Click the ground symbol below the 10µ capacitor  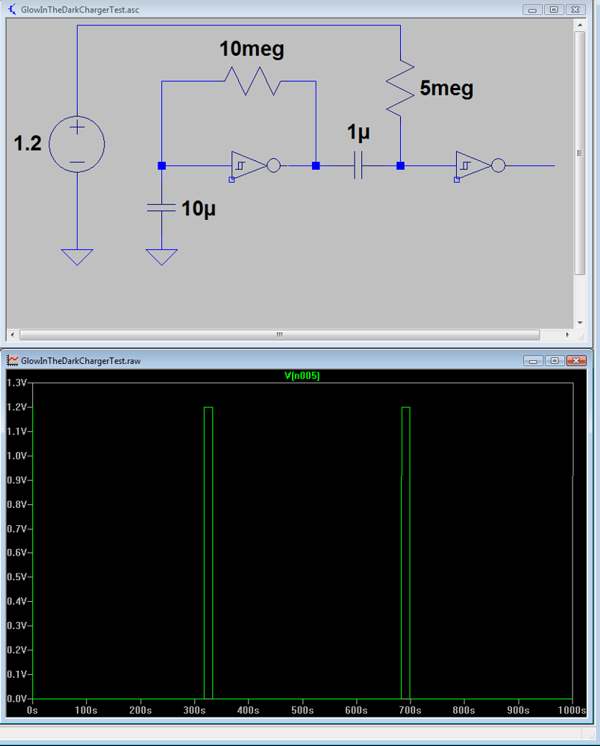point(161,257)
